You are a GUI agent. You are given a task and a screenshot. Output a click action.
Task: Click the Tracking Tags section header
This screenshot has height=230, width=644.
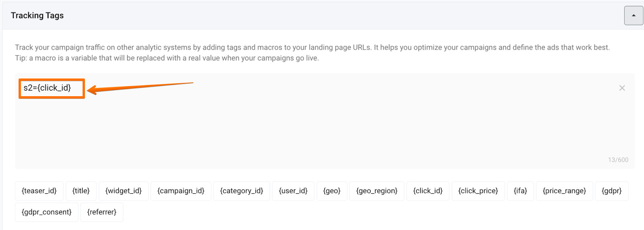click(x=37, y=16)
